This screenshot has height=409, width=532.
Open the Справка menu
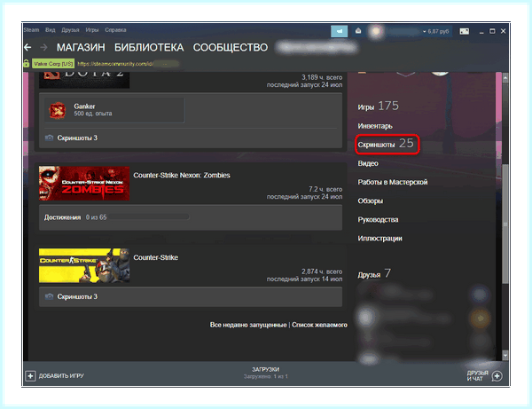coord(115,30)
